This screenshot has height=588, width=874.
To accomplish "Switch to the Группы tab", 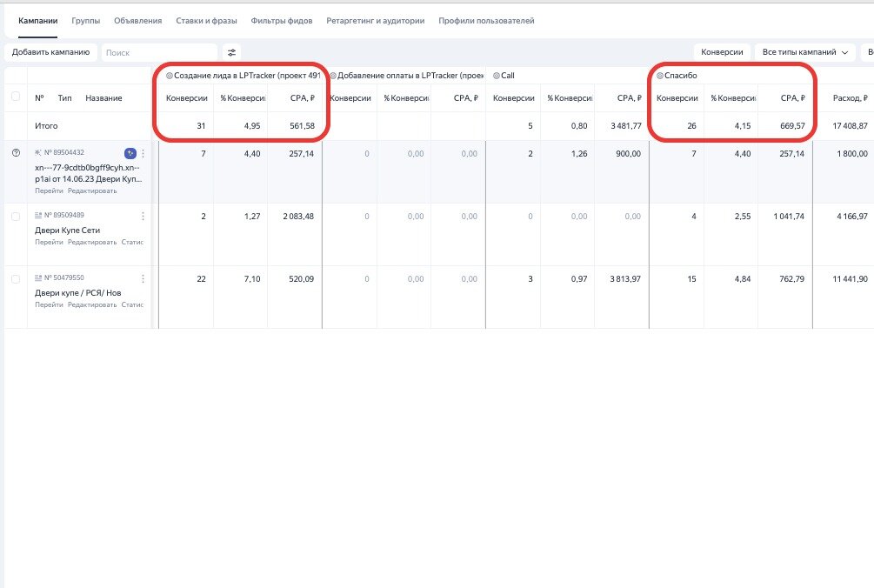I will [85, 20].
